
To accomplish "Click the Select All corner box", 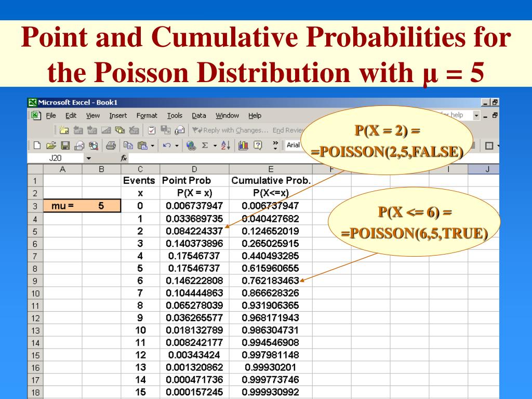I will 35,169.
